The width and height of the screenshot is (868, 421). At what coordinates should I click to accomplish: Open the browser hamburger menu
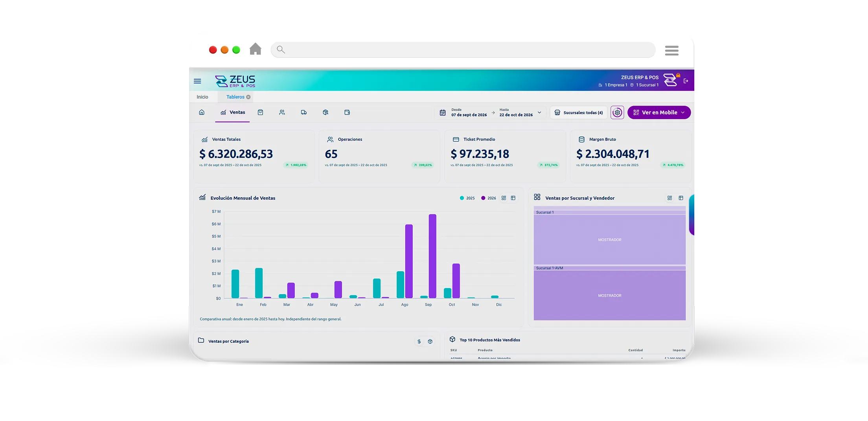tap(672, 50)
